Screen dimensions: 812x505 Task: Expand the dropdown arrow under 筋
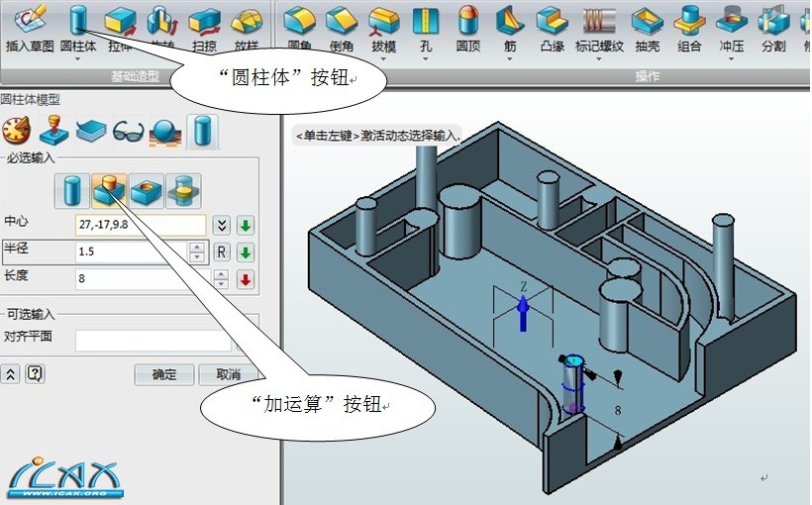pyautogui.click(x=510, y=59)
